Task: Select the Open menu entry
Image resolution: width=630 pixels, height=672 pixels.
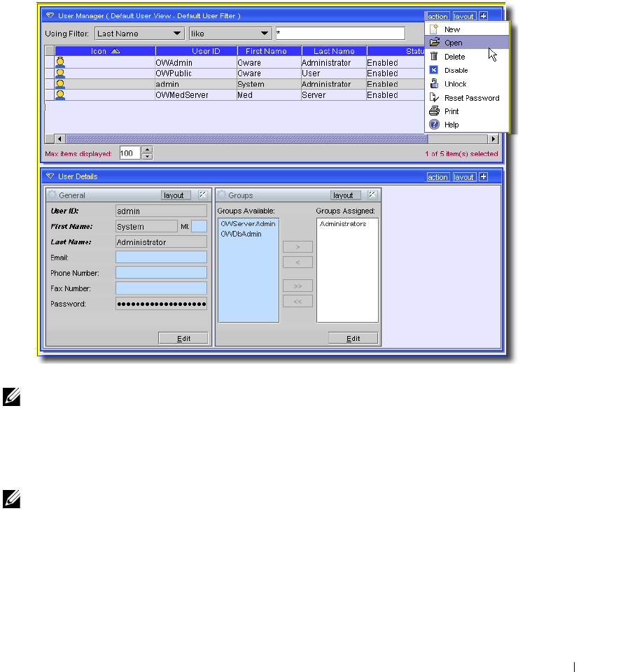Action: coord(467,43)
